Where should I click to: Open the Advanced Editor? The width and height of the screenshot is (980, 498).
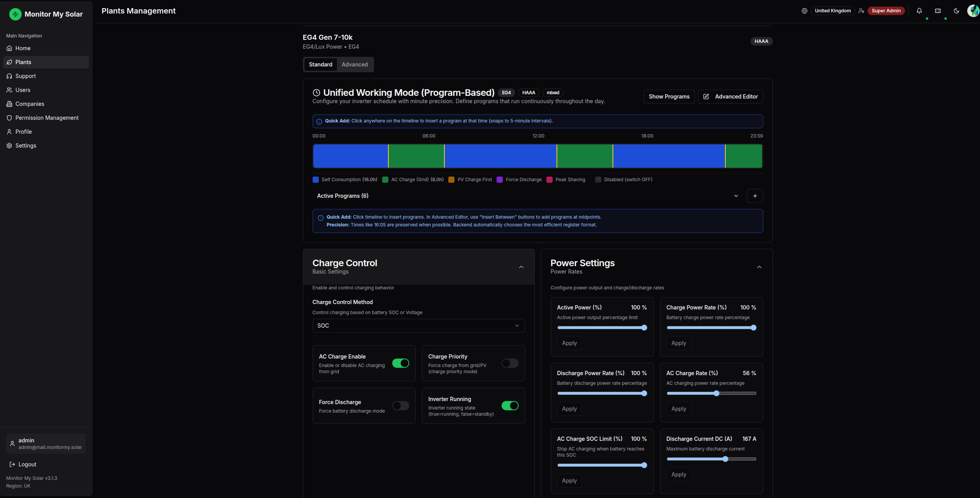pyautogui.click(x=730, y=97)
